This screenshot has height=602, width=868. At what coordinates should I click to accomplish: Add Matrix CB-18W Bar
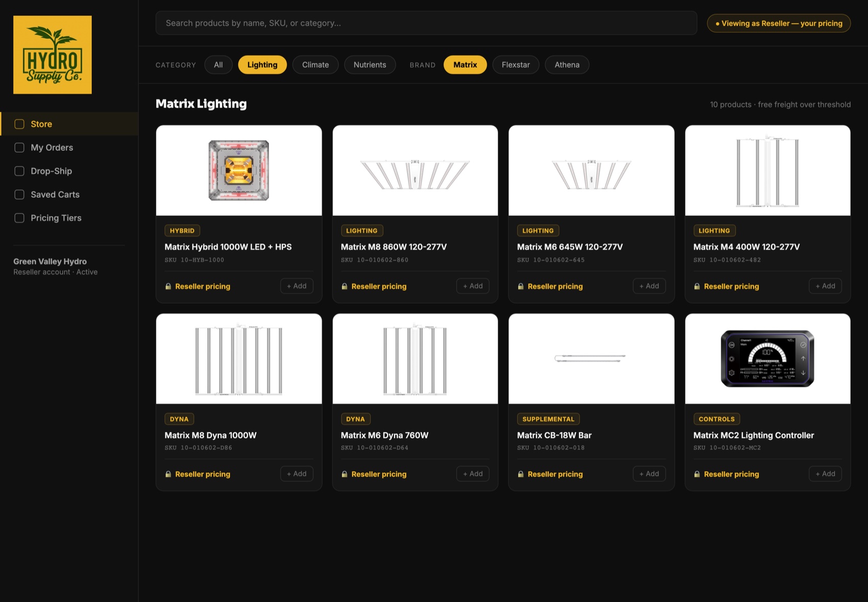(649, 473)
